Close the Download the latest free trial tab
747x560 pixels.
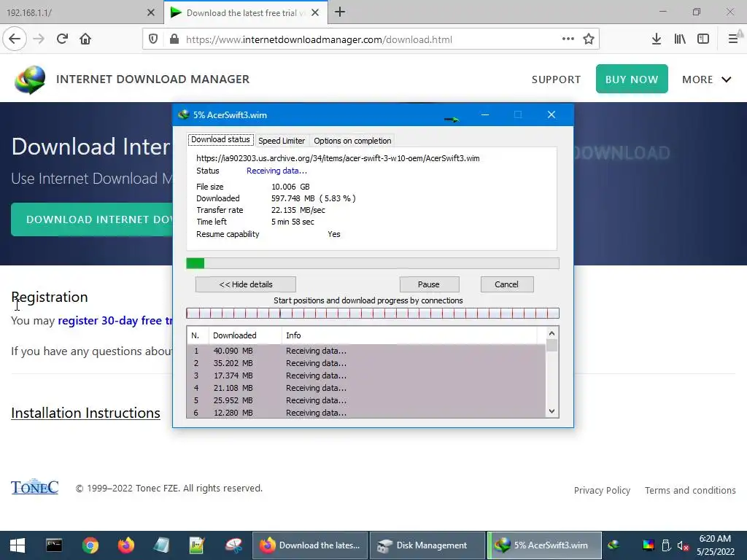(x=315, y=12)
